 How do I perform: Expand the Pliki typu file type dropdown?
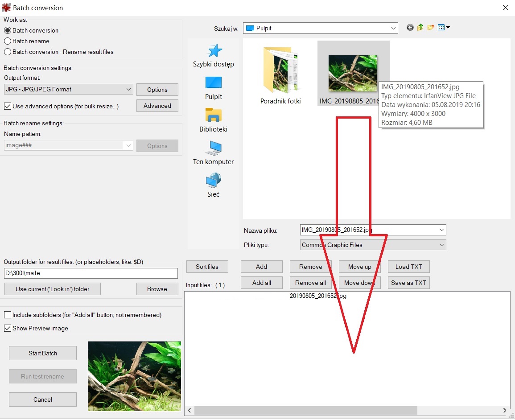(x=373, y=245)
